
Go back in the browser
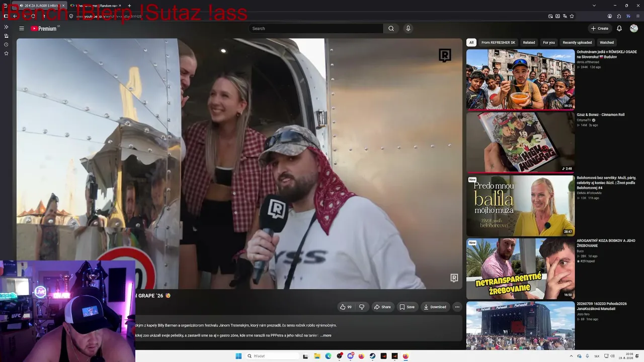[x=15, y=16]
